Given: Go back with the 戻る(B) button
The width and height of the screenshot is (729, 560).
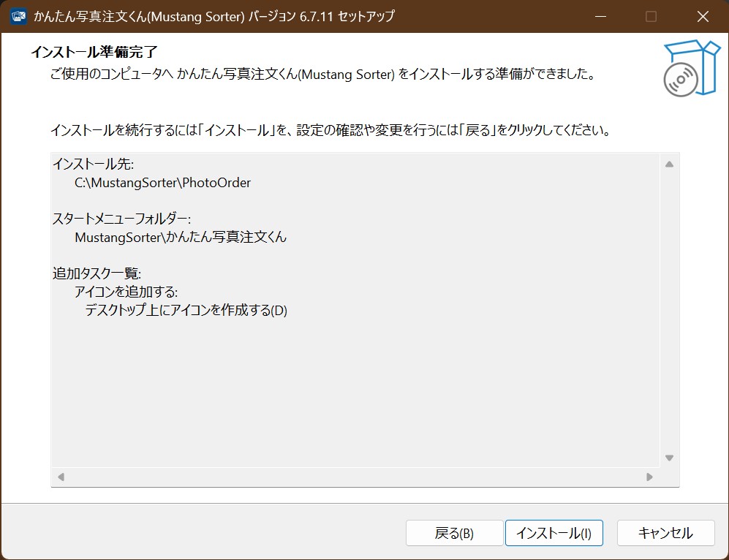Looking at the screenshot, I should 454,532.
